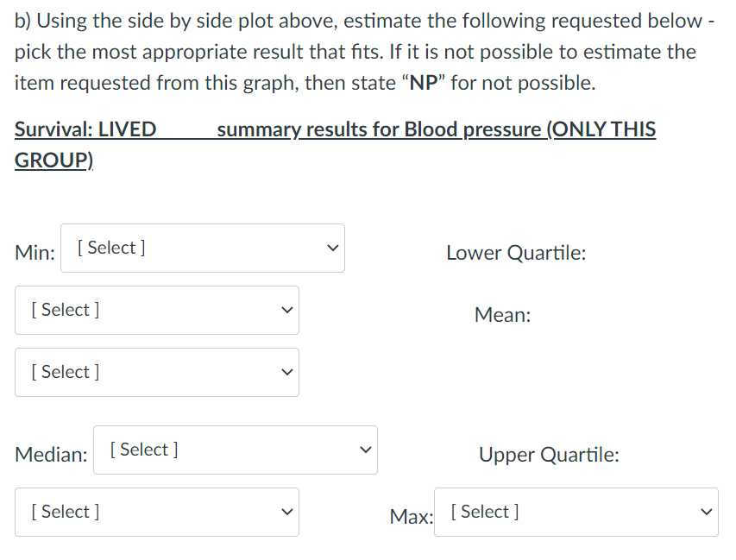Open the Min select dropdown
The image size is (736, 560).
203,248
